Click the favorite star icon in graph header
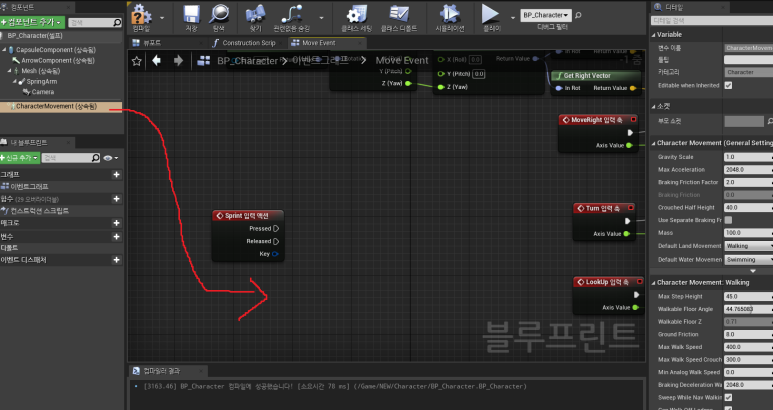 [137, 61]
